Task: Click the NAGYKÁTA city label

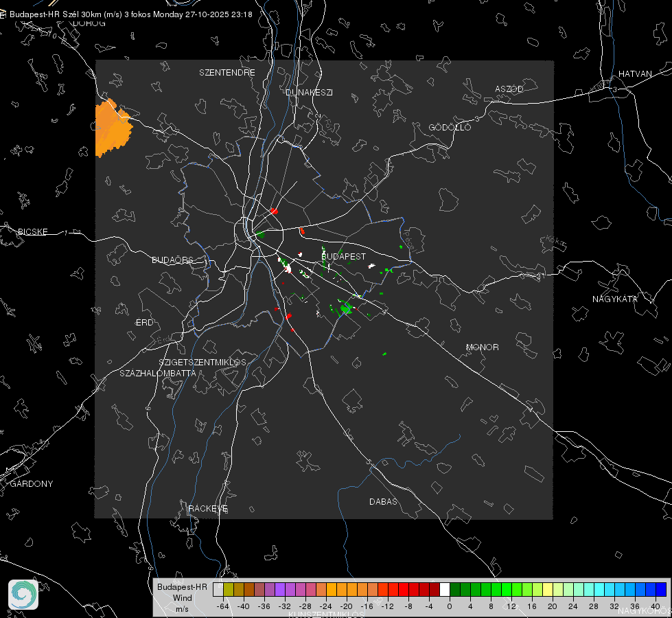Action: click(615, 299)
